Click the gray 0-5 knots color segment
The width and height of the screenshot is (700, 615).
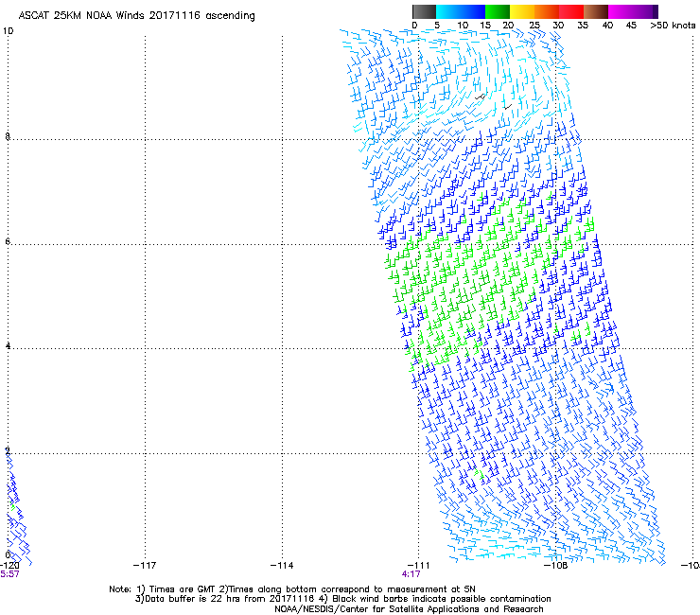424,11
